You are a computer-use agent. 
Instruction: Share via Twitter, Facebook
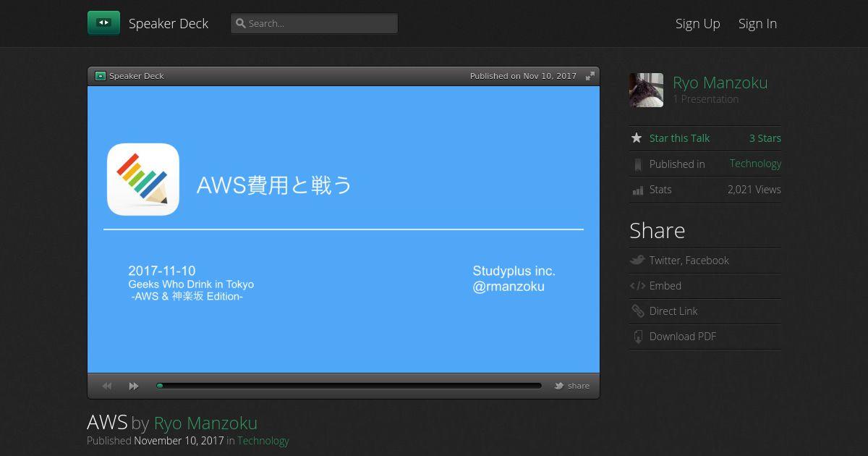click(689, 261)
